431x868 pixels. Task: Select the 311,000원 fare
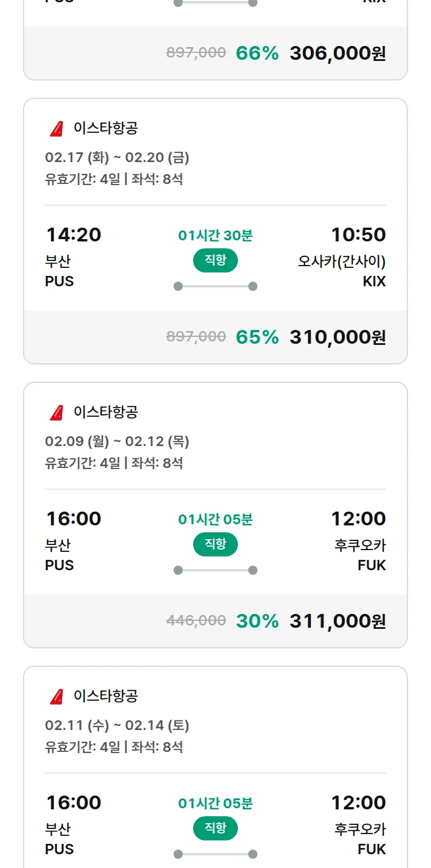[x=337, y=621]
